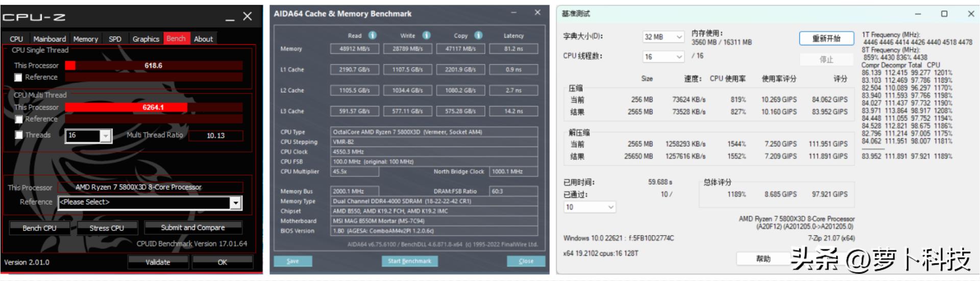The width and height of the screenshot is (980, 281).
Task: Maximize the 基准测试 benchmark window
Action: pyautogui.click(x=944, y=14)
